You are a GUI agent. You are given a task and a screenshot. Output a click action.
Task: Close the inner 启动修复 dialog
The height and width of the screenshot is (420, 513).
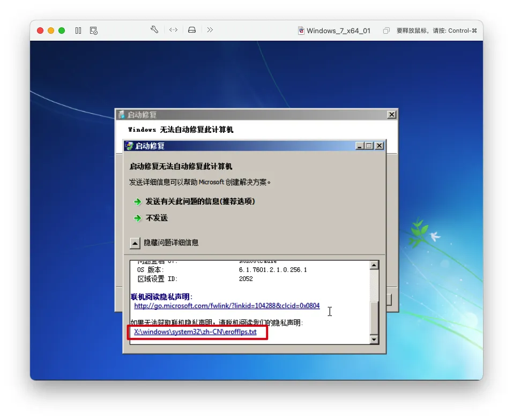pos(379,146)
